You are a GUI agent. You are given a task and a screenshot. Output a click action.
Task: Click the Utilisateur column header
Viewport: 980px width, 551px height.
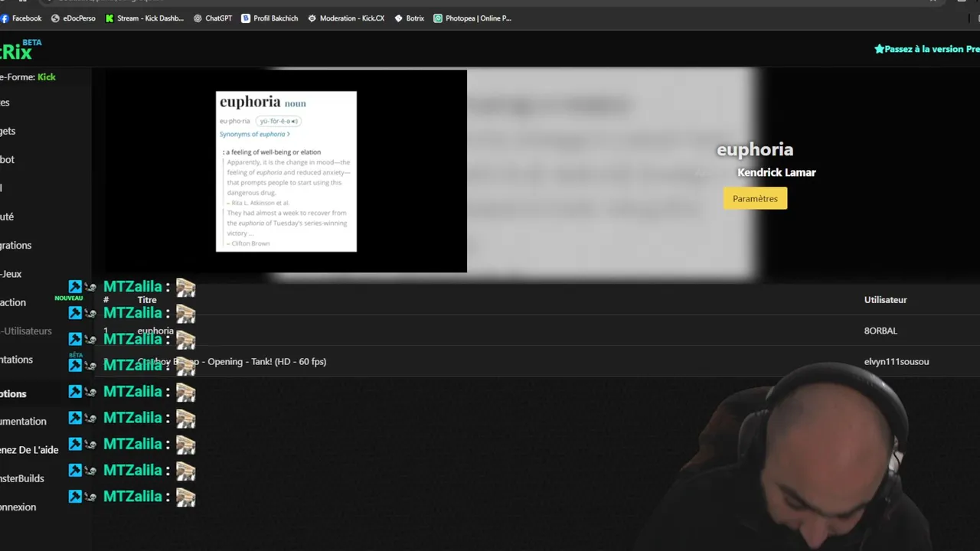[886, 299]
